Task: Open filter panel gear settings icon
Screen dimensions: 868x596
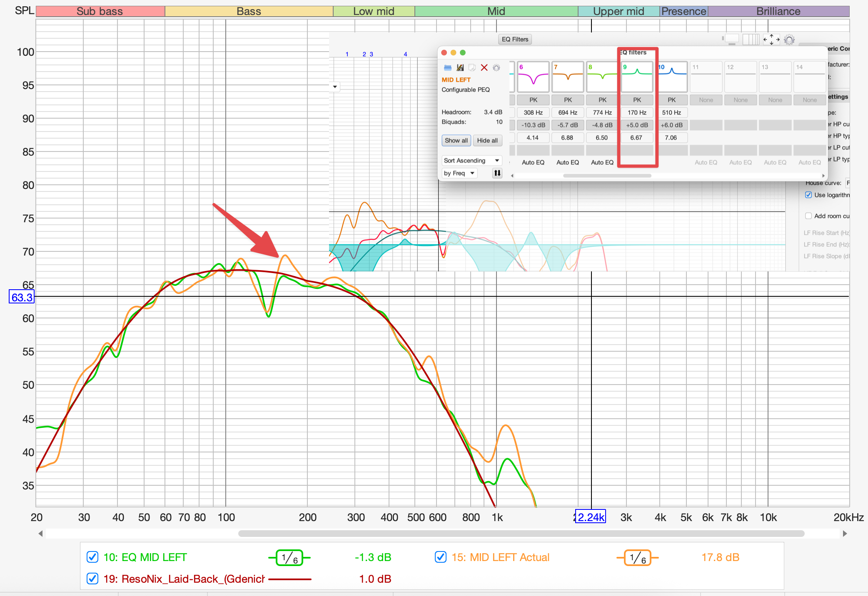Action: [x=496, y=68]
